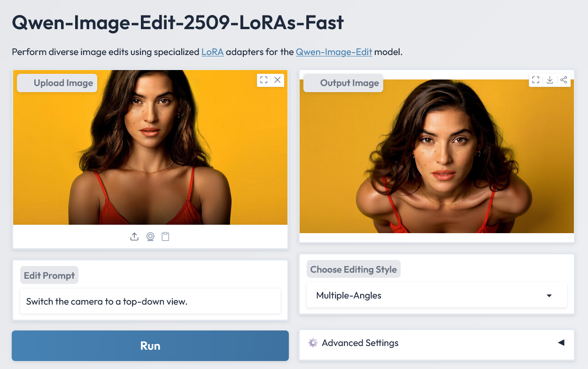Image resolution: width=588 pixels, height=369 pixels.
Task: Click the paste from clipboard icon
Action: 165,236
